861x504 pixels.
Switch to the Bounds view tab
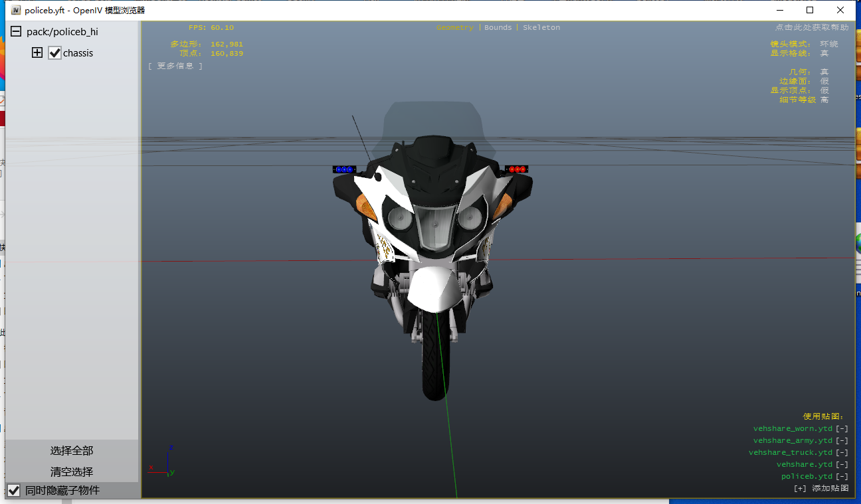pos(498,28)
